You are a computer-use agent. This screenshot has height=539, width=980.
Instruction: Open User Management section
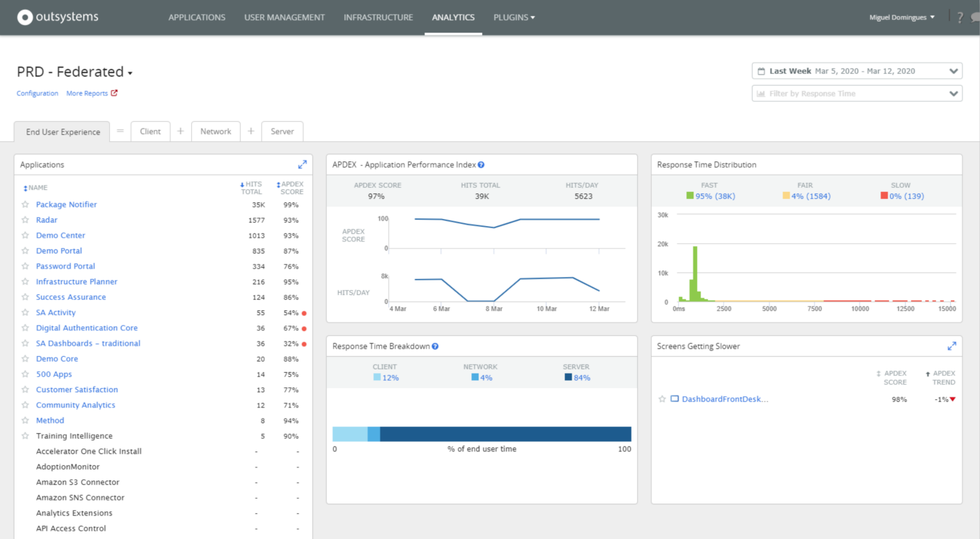[284, 17]
